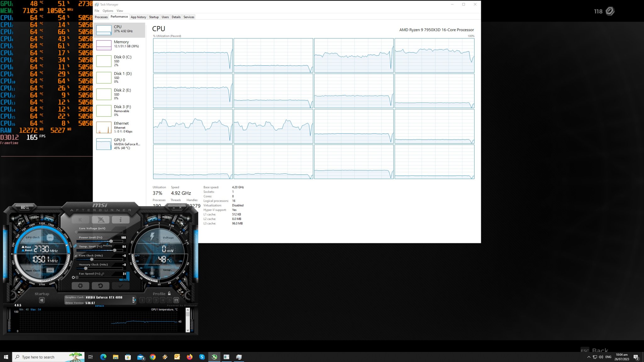Click the Power Limit slider handle
The image size is (644, 362).
[x=111, y=241]
